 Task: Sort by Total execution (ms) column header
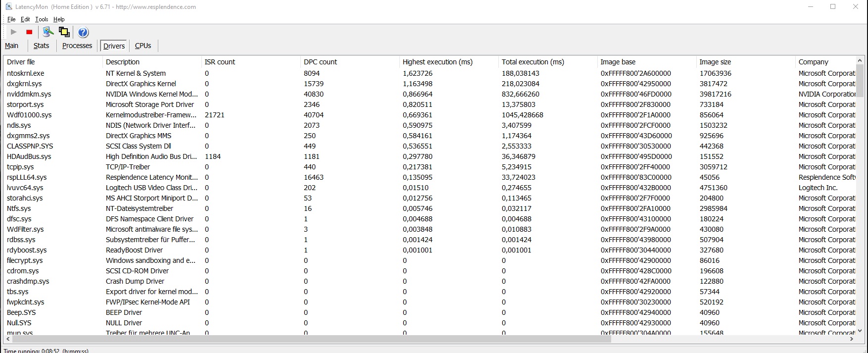[x=548, y=62]
